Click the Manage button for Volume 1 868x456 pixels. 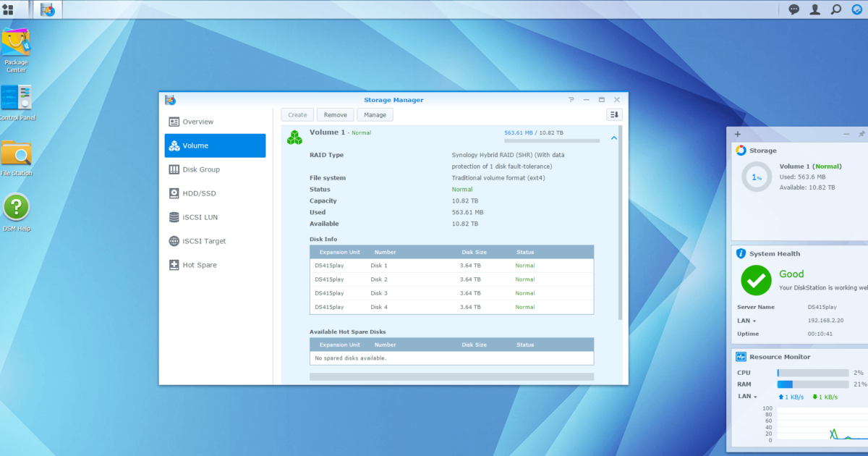click(x=375, y=114)
